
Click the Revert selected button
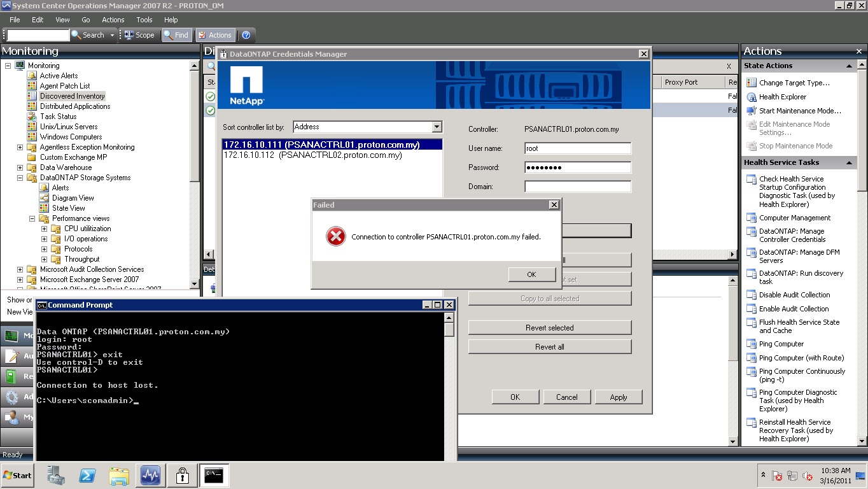click(550, 328)
